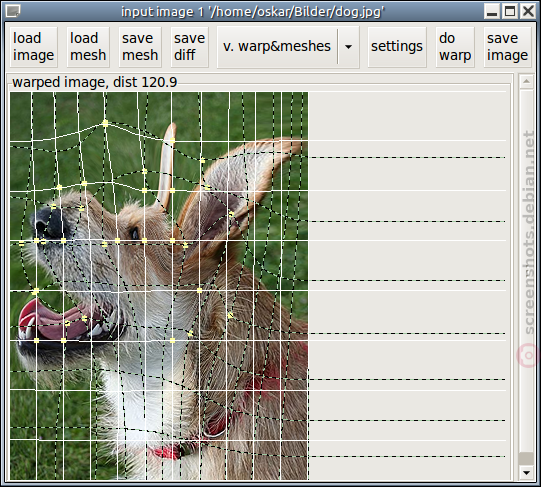Save the warped image

pos(507,47)
